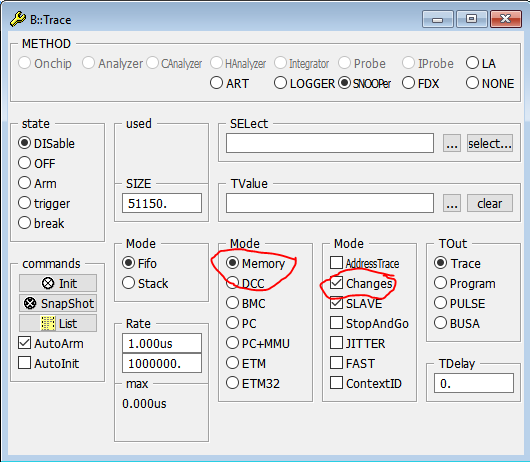This screenshot has width=530, height=462.
Task: Open the TValue browse ellipsis button
Action: point(452,203)
